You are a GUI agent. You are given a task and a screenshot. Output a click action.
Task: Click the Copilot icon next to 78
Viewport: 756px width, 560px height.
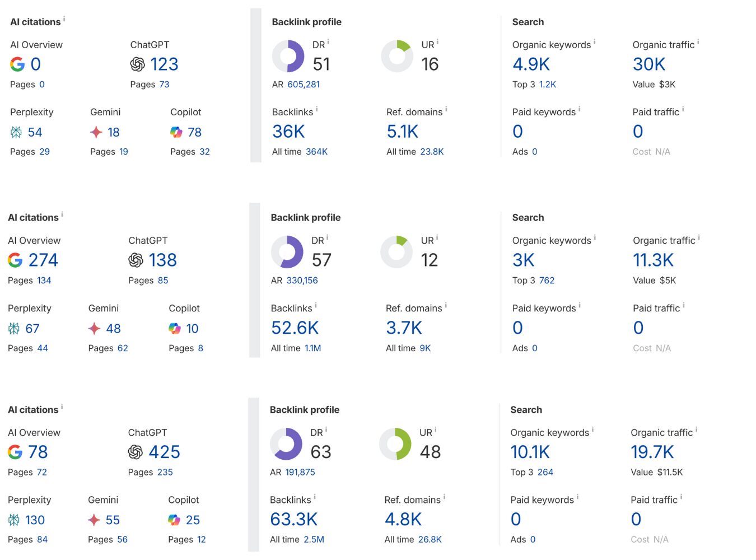[176, 132]
